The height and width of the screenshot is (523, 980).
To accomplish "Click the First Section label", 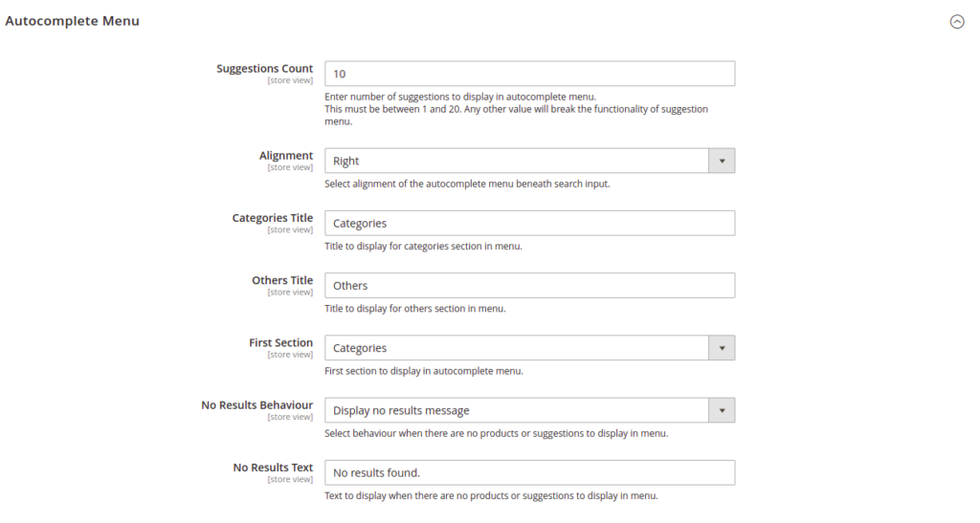I will point(280,342).
